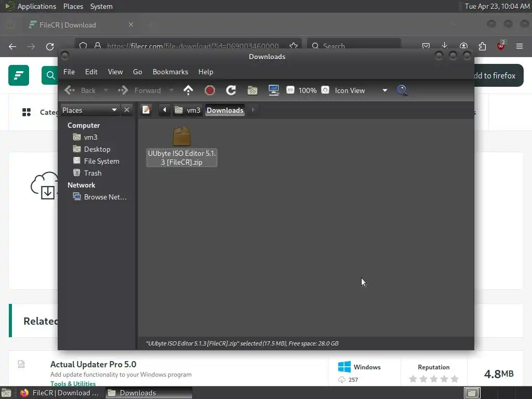Open Places sidebar selector dropdown

(90, 110)
